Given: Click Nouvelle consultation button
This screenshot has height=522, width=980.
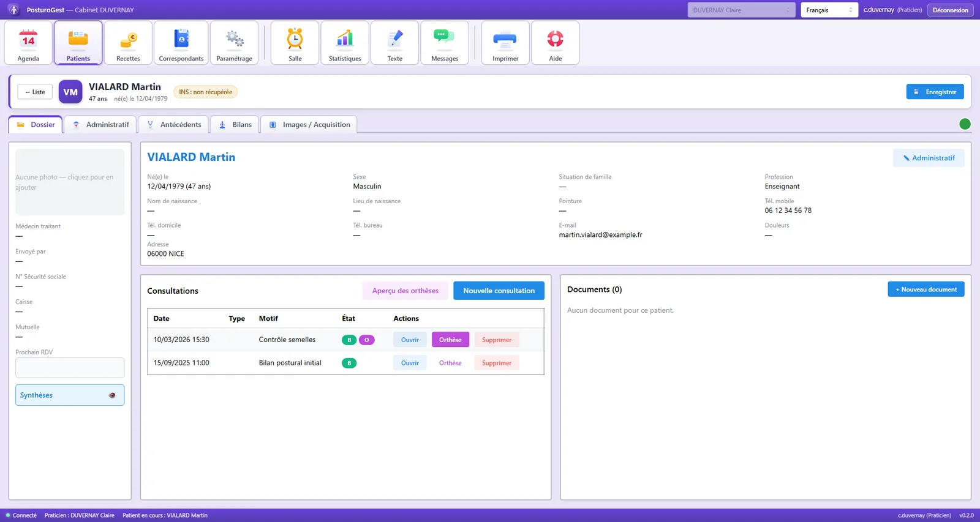Looking at the screenshot, I should coord(499,291).
